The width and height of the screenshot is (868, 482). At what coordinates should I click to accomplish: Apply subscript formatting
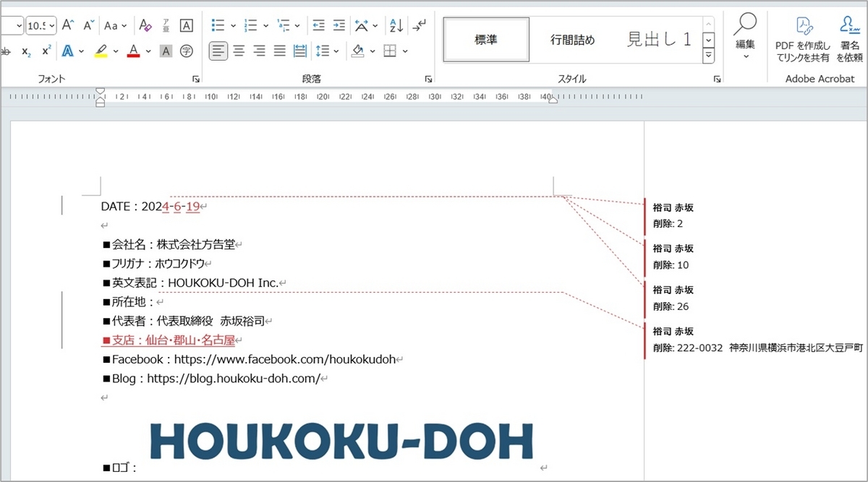point(26,51)
